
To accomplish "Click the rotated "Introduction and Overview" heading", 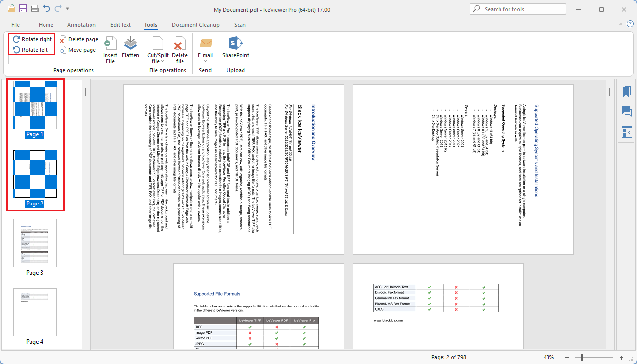I will pyautogui.click(x=314, y=132).
